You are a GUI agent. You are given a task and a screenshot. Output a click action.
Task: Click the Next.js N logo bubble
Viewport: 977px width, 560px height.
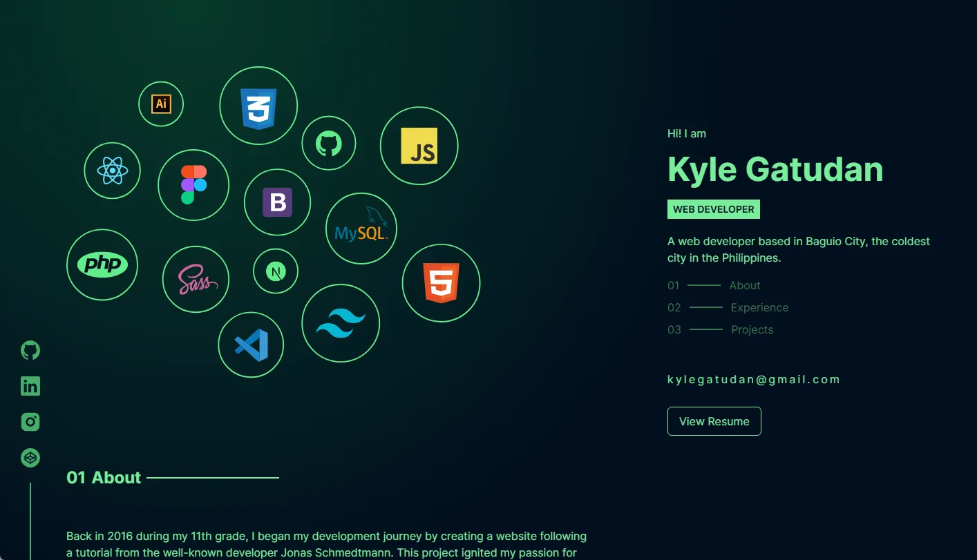tap(276, 271)
